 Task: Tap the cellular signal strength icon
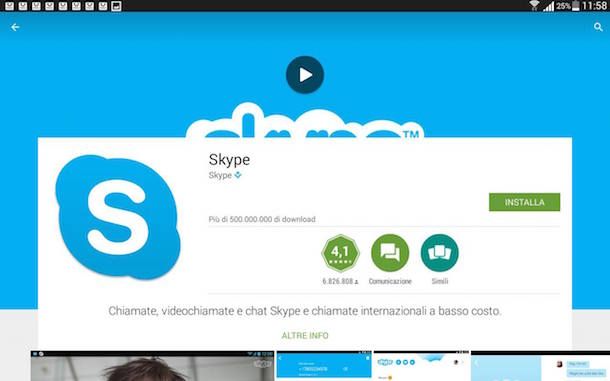[548, 6]
